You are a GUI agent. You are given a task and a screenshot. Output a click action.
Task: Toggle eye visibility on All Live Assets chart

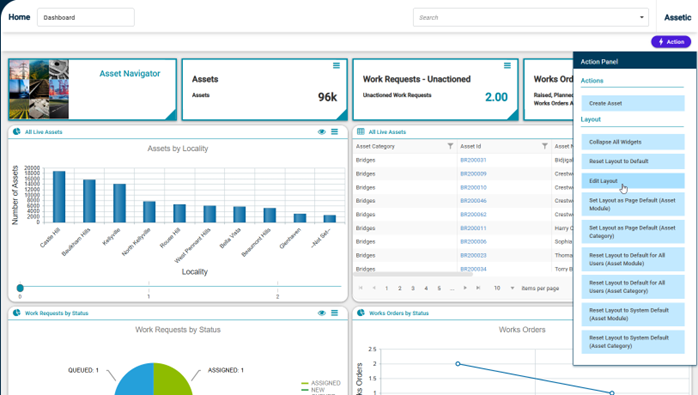coord(321,132)
